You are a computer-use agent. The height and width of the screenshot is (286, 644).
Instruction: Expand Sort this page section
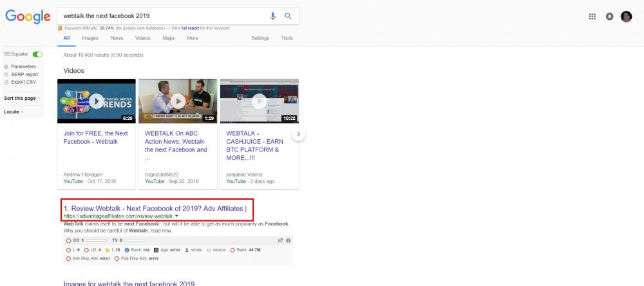[x=22, y=98]
